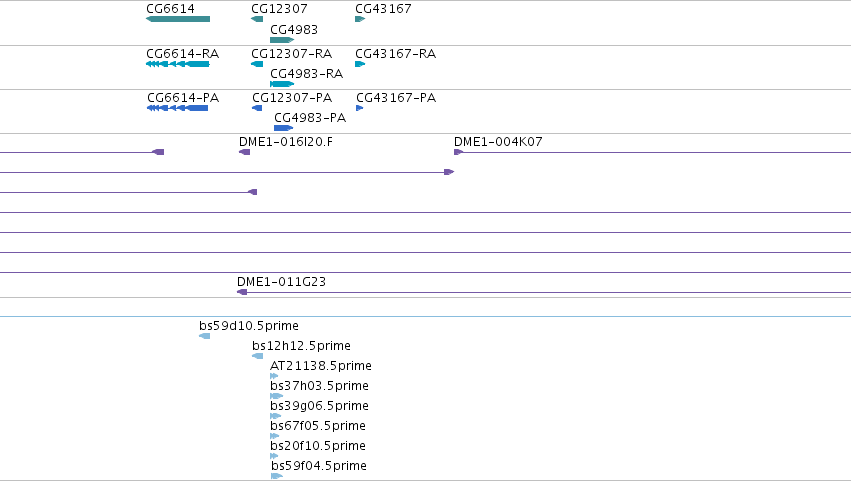Open the bs12h12.5prime EST label
Image resolution: width=851 pixels, height=481 pixels.
coord(301,346)
